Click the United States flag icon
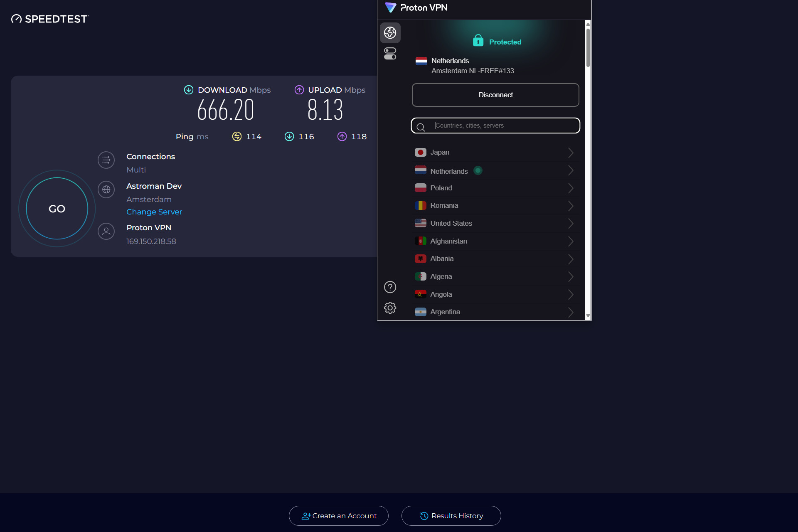The width and height of the screenshot is (798, 532). (421, 223)
